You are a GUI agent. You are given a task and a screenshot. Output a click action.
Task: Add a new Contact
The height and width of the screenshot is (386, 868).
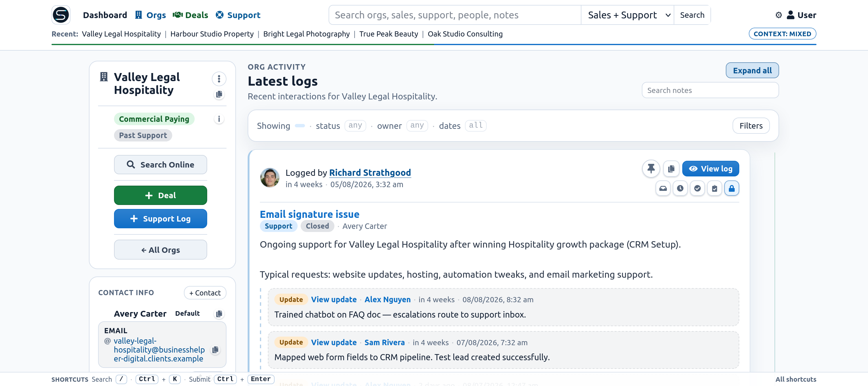205,292
